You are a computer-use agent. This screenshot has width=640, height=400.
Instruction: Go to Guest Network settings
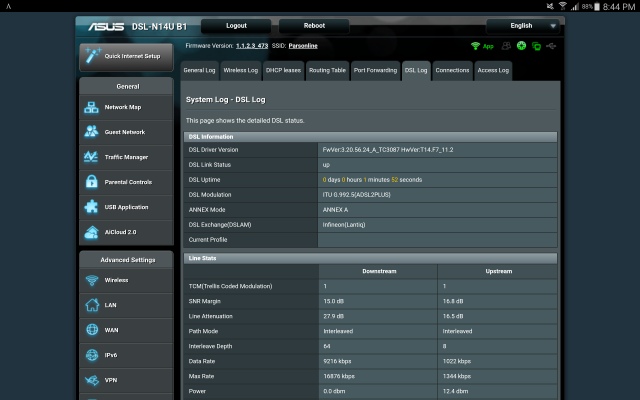[124, 132]
